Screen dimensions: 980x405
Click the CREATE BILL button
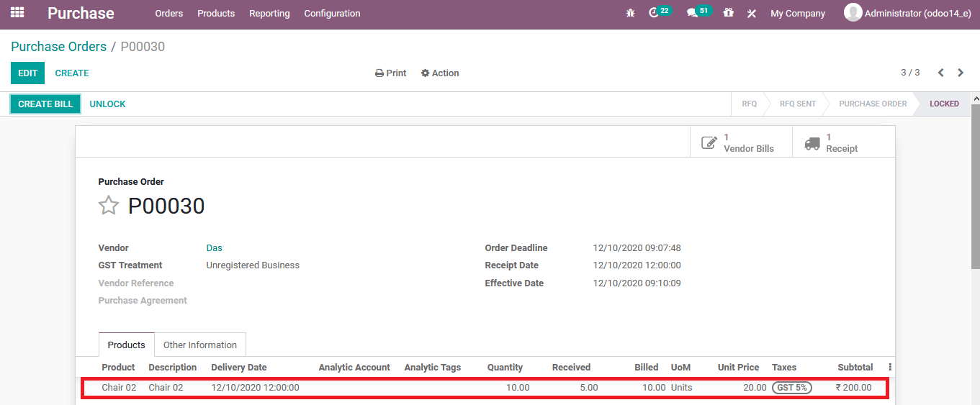point(45,104)
